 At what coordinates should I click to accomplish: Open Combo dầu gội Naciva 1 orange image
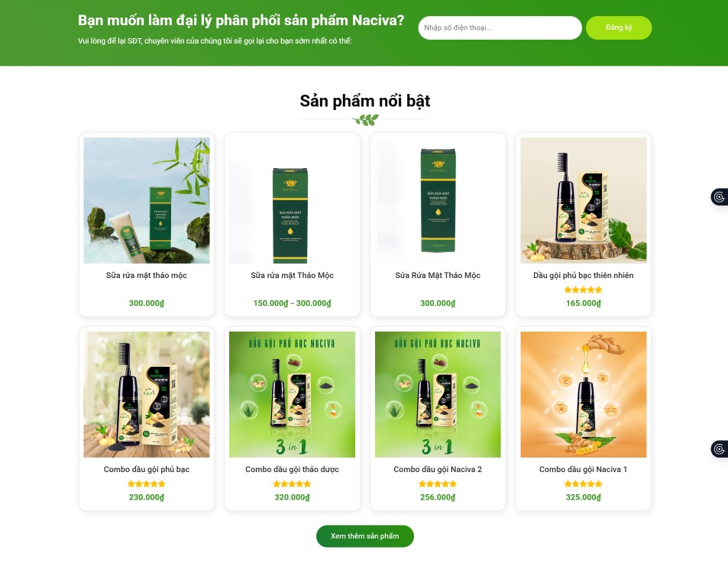583,394
